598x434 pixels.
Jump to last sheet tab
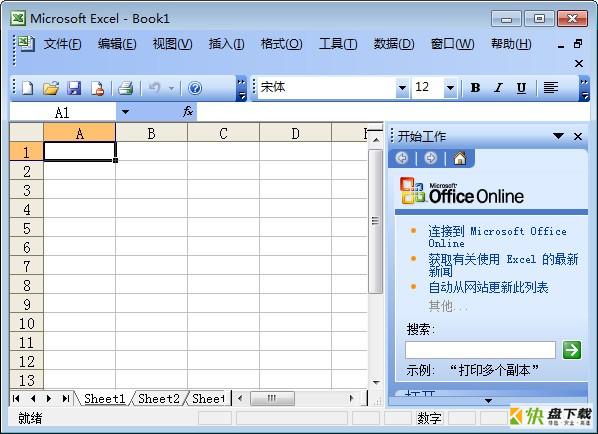66,399
